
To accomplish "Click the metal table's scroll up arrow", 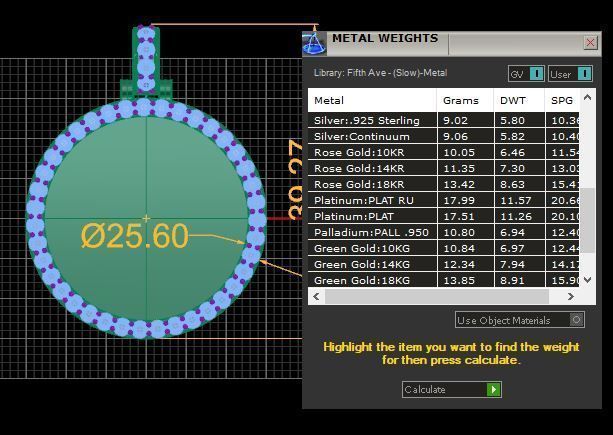I will [587, 97].
